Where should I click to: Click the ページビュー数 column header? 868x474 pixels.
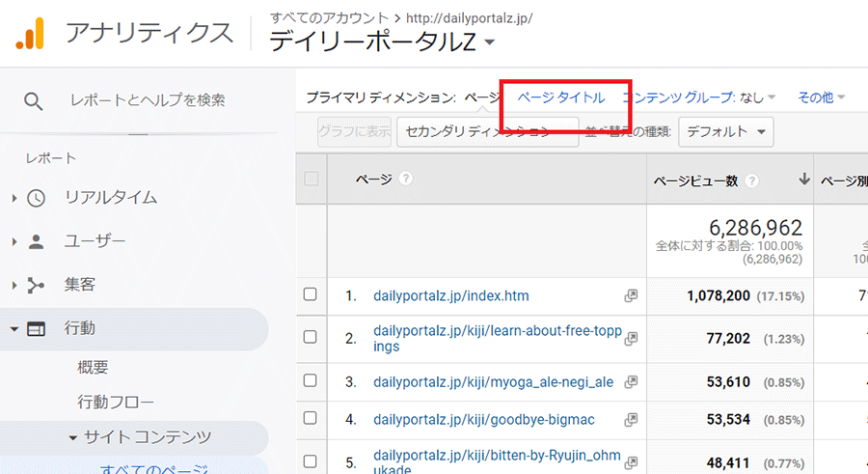695,181
